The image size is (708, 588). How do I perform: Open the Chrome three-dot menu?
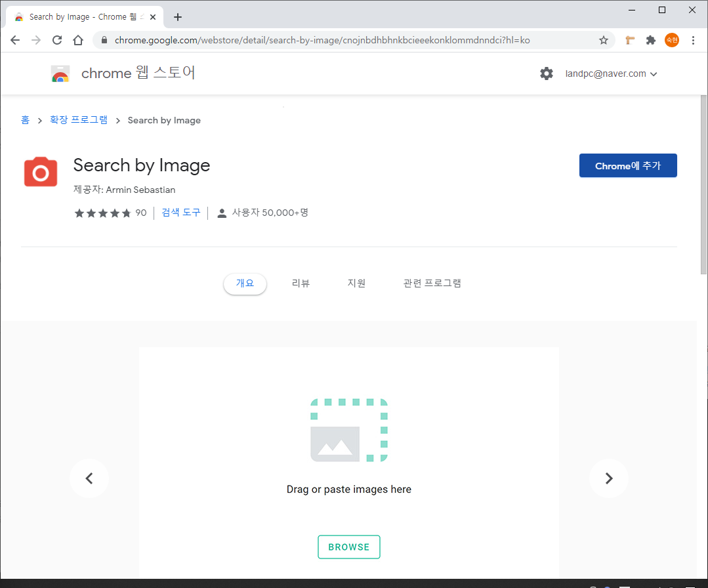click(x=693, y=40)
